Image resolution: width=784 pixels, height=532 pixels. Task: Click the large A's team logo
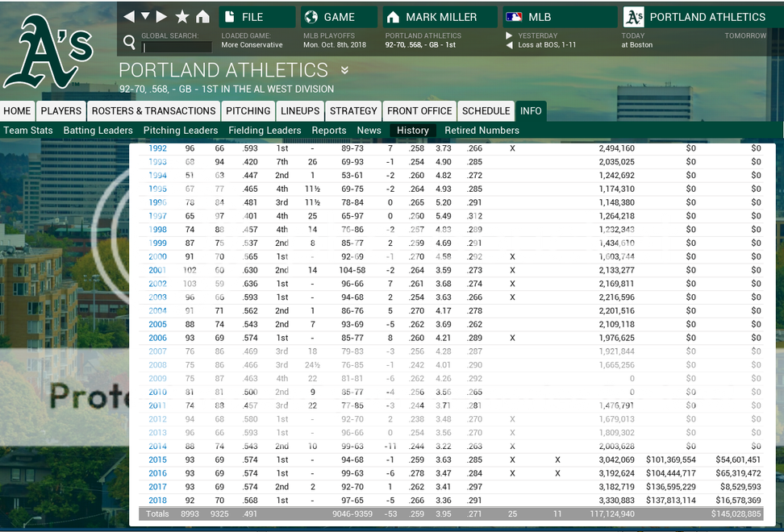coord(48,52)
